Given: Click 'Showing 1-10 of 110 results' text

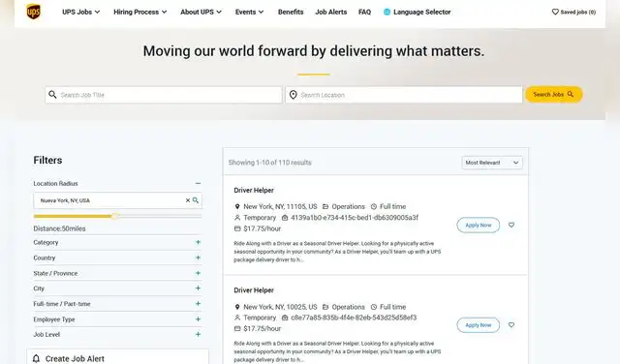Looking at the screenshot, I should tap(270, 163).
